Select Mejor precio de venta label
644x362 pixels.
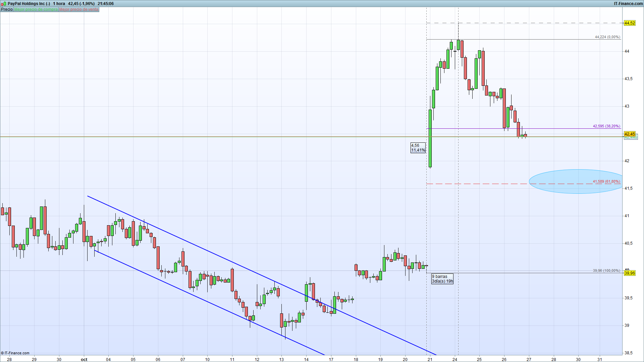click(x=79, y=9)
